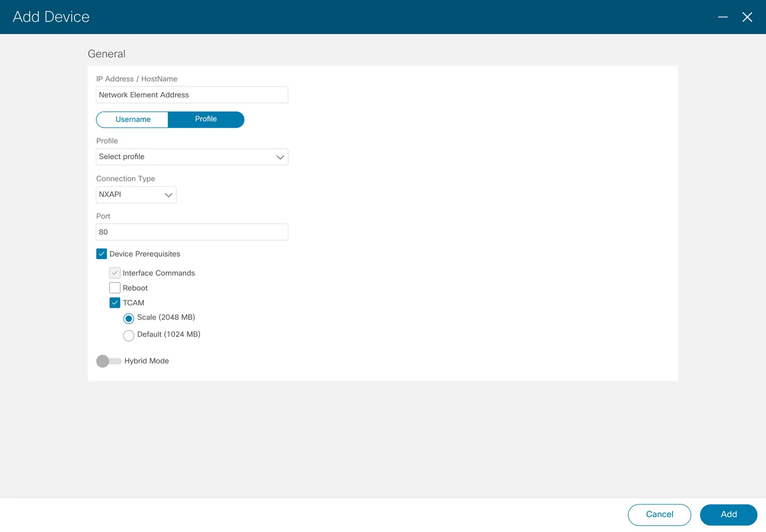Select Default (1024 MB) radio option
Image resolution: width=766 pixels, height=532 pixels.
point(129,336)
